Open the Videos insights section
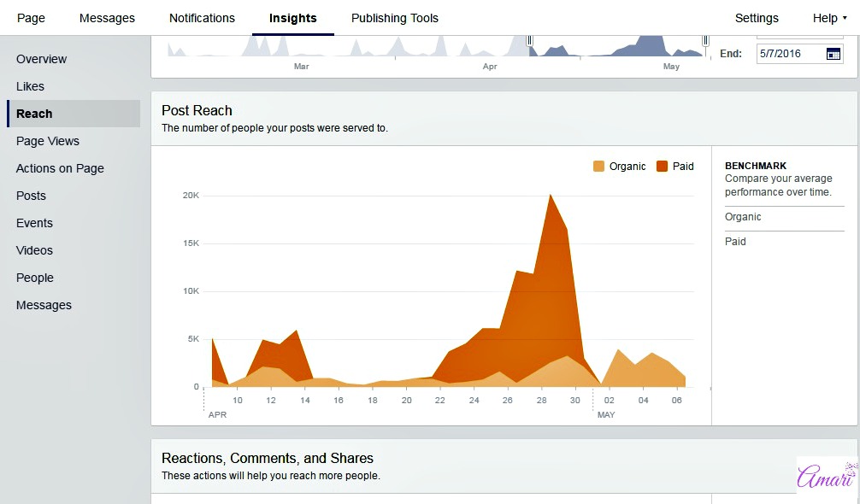 (x=34, y=250)
